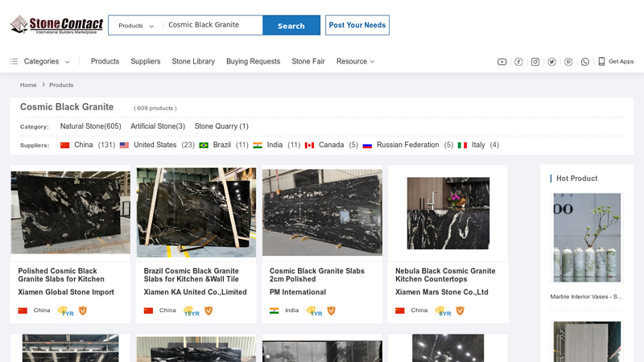Filter by Natural Stone category

click(x=90, y=126)
